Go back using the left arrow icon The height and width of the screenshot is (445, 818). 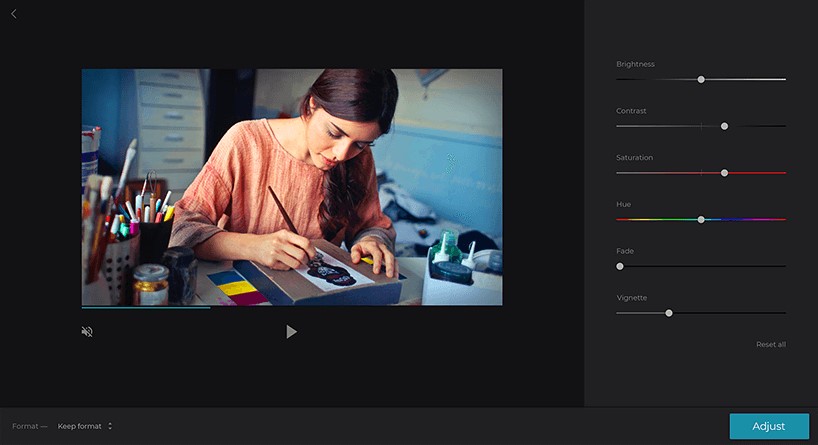14,14
